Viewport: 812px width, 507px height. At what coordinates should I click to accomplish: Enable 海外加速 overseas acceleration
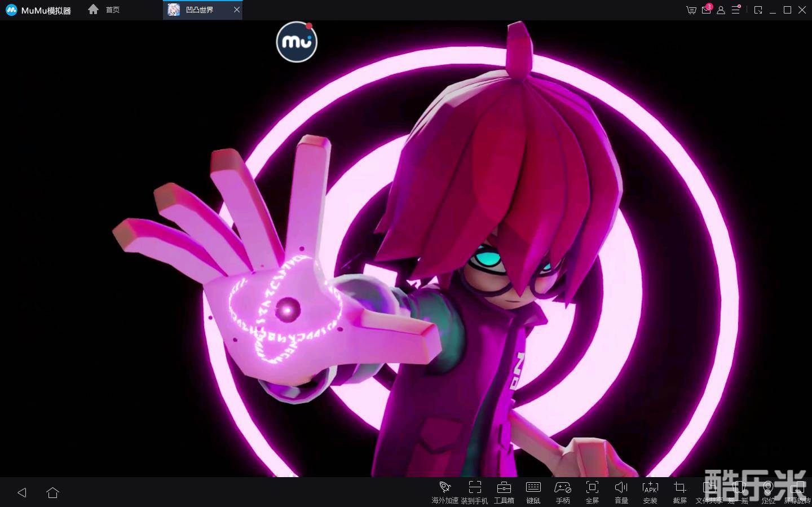445,492
